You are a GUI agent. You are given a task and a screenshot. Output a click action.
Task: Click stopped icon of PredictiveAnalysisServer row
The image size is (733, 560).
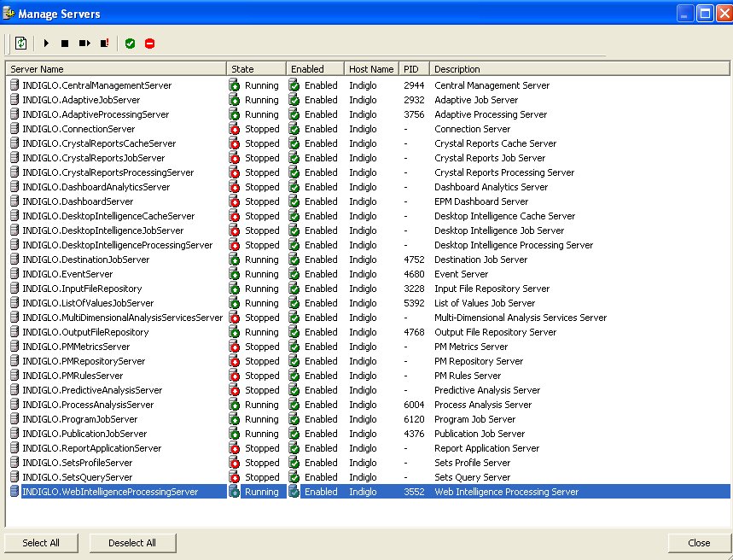pyautogui.click(x=234, y=389)
